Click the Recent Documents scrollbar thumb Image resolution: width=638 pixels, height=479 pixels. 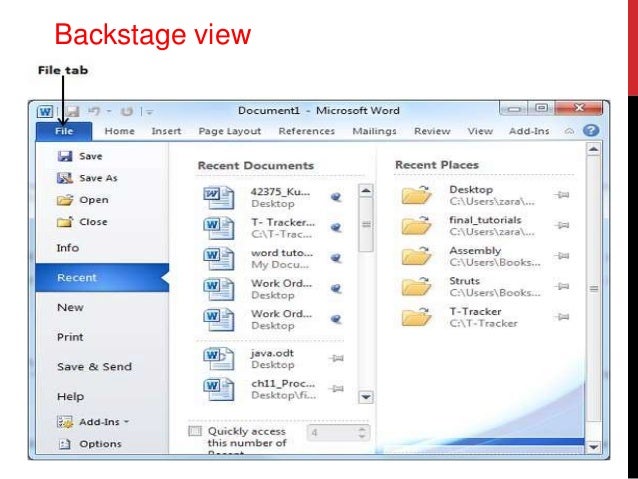click(366, 224)
